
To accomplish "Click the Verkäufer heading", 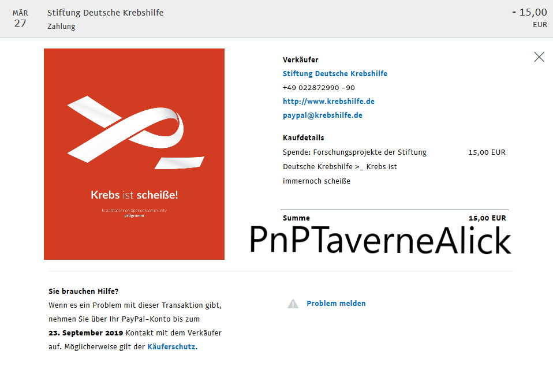I will click(300, 59).
